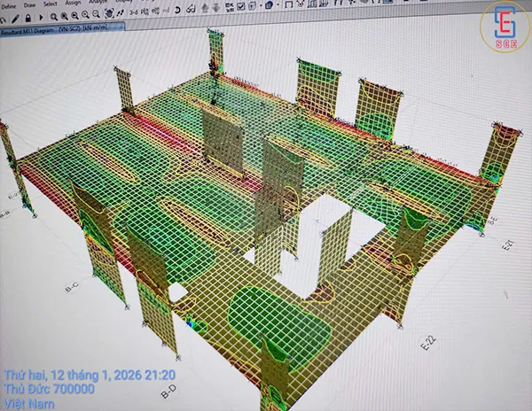This screenshot has height=411, width=532.
Task: Click the grid label B-D
Action: pyautogui.click(x=169, y=392)
